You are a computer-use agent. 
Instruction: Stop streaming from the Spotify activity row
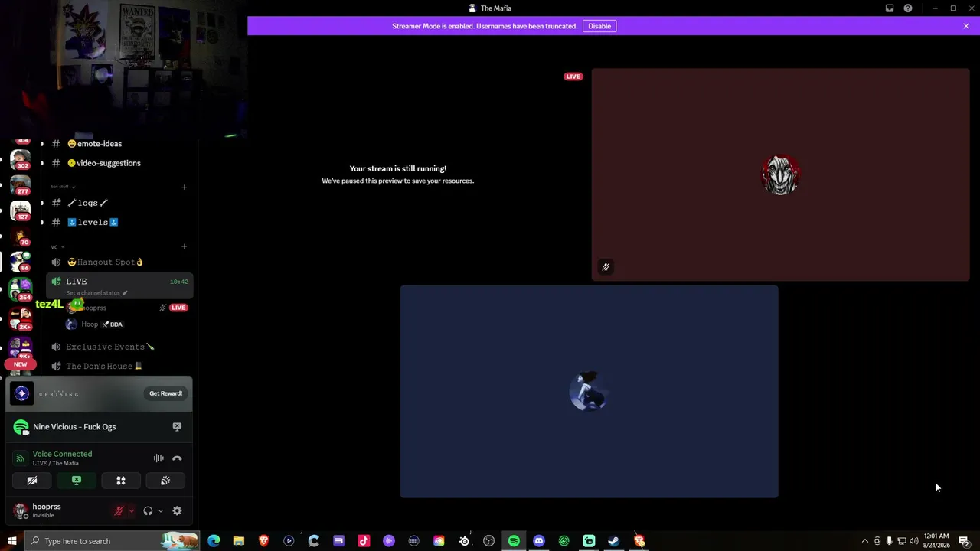pyautogui.click(x=177, y=427)
